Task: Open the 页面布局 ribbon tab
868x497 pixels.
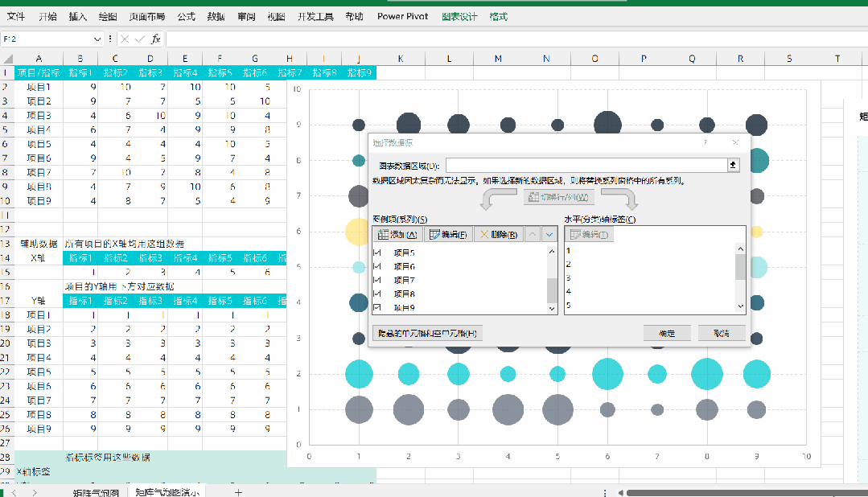Action: pyautogui.click(x=146, y=16)
